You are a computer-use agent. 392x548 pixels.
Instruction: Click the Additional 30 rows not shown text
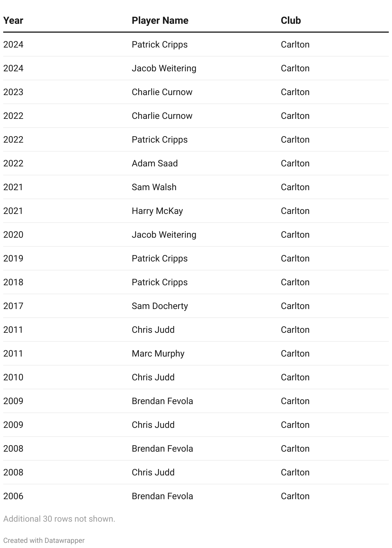click(59, 519)
